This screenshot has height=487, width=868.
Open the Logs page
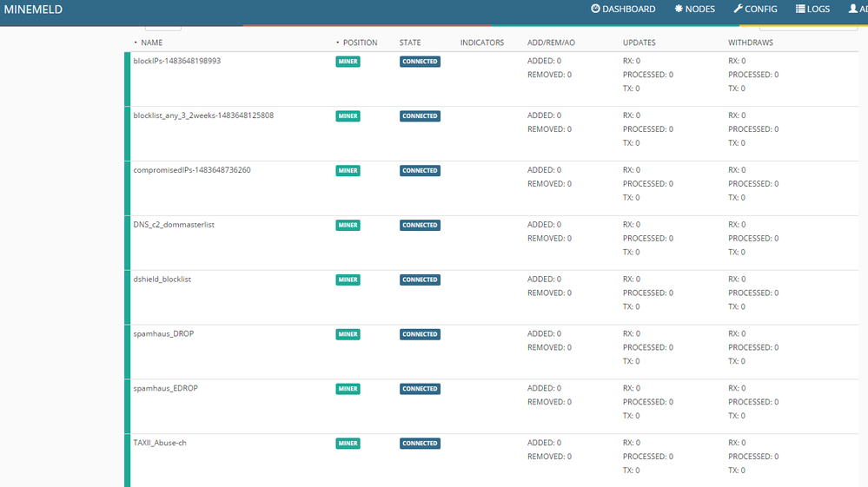coord(812,9)
